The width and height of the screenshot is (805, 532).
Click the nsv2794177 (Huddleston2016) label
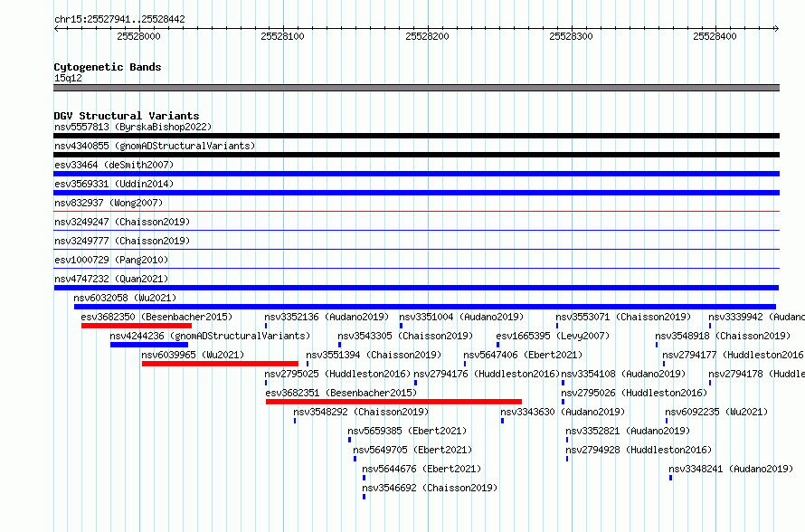[x=734, y=355]
